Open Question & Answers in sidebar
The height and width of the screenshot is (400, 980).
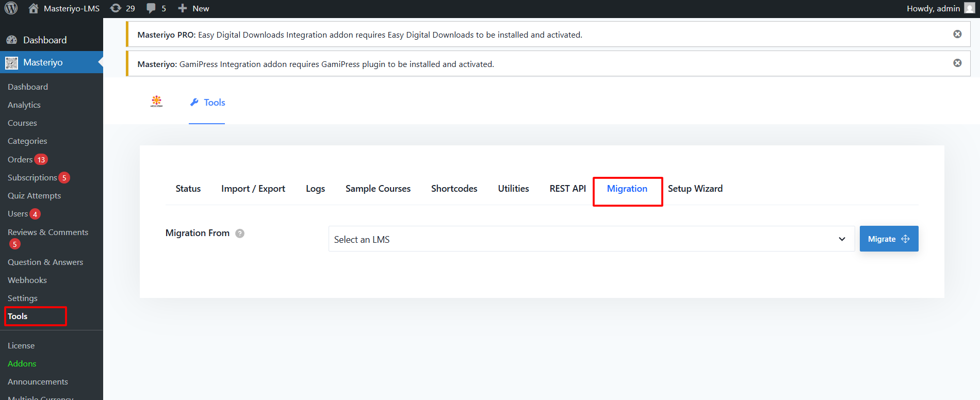45,262
